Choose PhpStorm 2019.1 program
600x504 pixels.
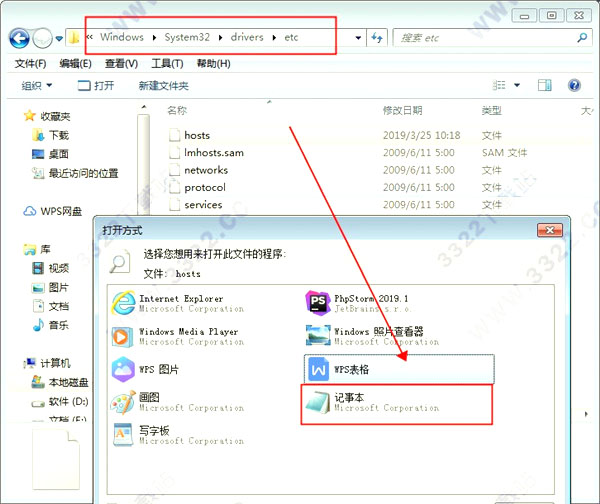tap(358, 303)
